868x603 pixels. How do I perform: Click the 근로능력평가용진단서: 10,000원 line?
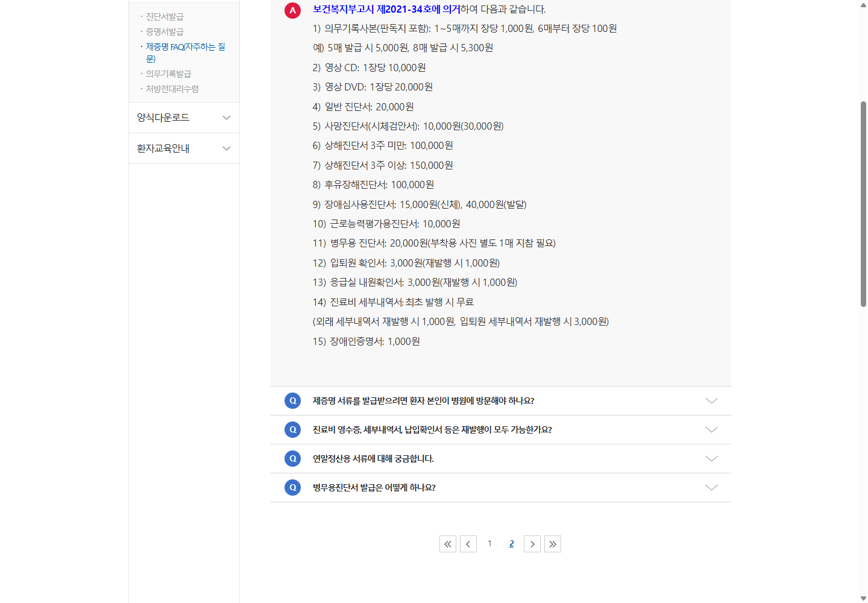386,224
